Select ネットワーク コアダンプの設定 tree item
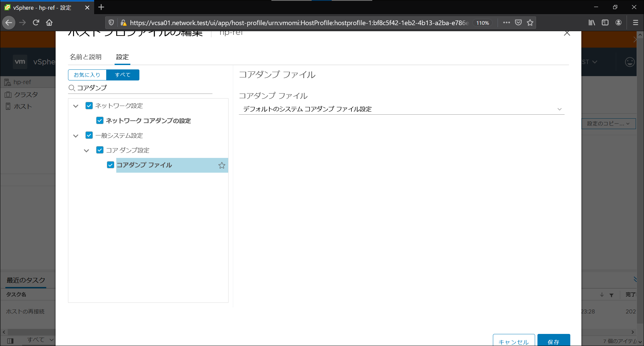 click(x=148, y=121)
